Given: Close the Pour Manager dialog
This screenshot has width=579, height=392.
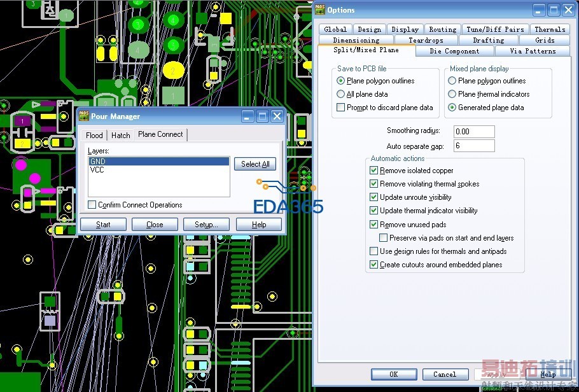Looking at the screenshot, I should tap(277, 116).
